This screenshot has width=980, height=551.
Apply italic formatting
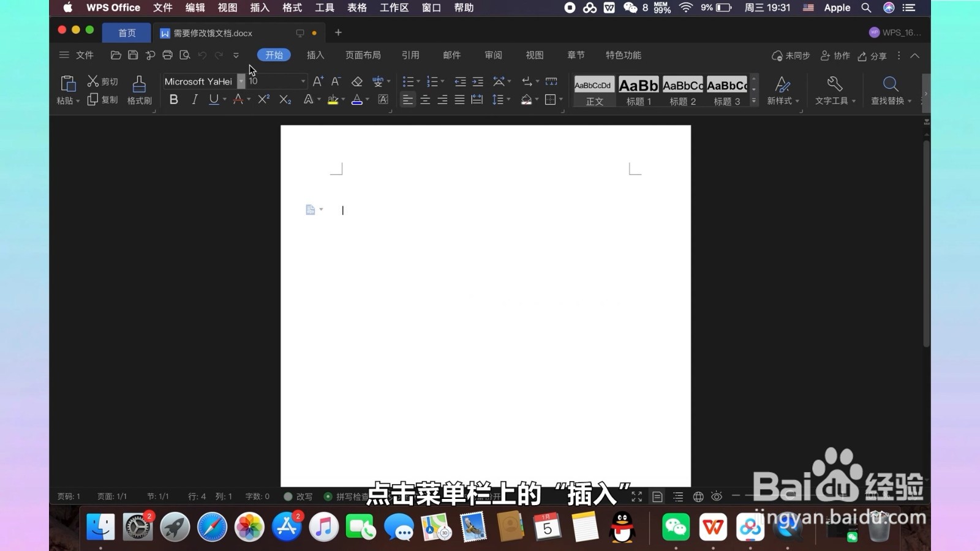[194, 99]
